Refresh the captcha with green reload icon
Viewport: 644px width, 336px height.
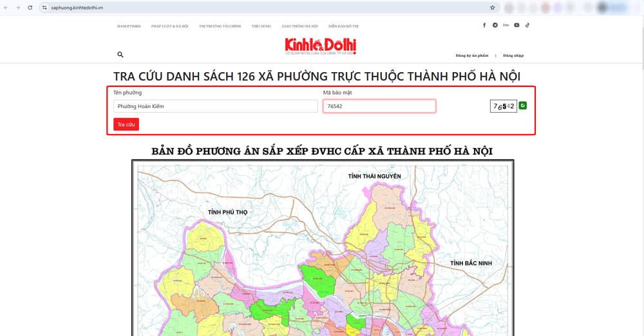pos(523,106)
